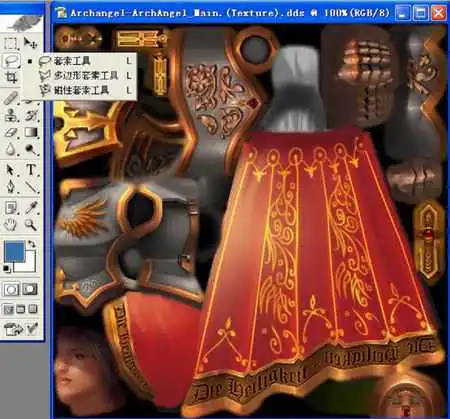
Task: Select the Rectangular Marquee tool
Action: (11, 43)
